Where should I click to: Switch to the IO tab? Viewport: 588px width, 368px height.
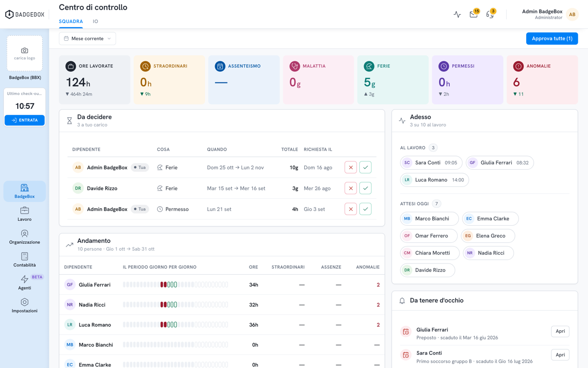(96, 22)
